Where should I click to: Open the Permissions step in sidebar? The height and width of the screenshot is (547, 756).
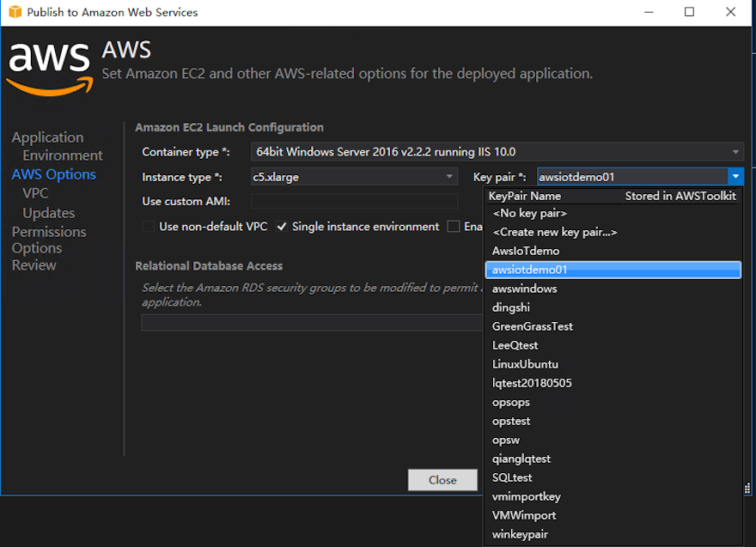[49, 232]
